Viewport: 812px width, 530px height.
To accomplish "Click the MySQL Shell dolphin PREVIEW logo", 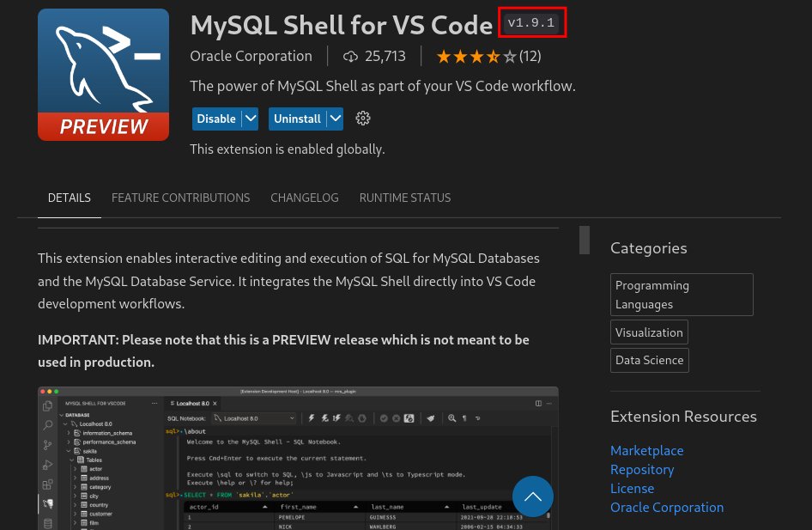I will click(103, 75).
